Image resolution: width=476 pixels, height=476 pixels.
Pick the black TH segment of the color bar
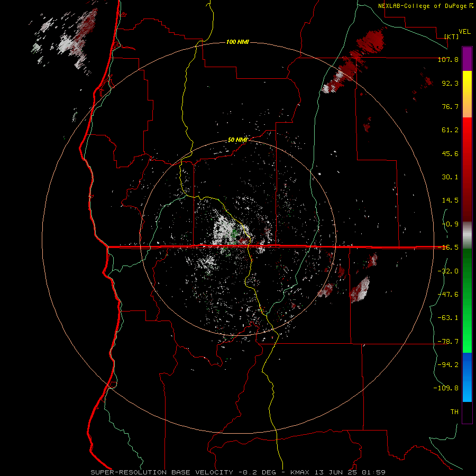pyautogui.click(x=467, y=413)
